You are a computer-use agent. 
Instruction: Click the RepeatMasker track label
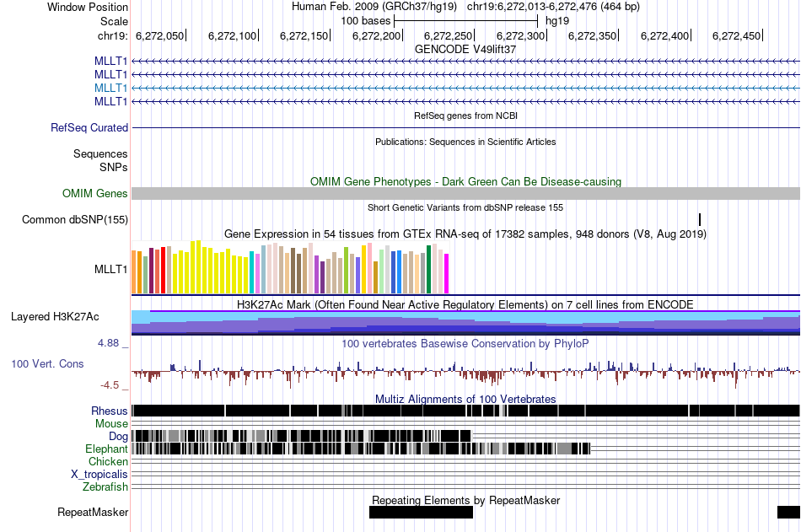click(93, 512)
